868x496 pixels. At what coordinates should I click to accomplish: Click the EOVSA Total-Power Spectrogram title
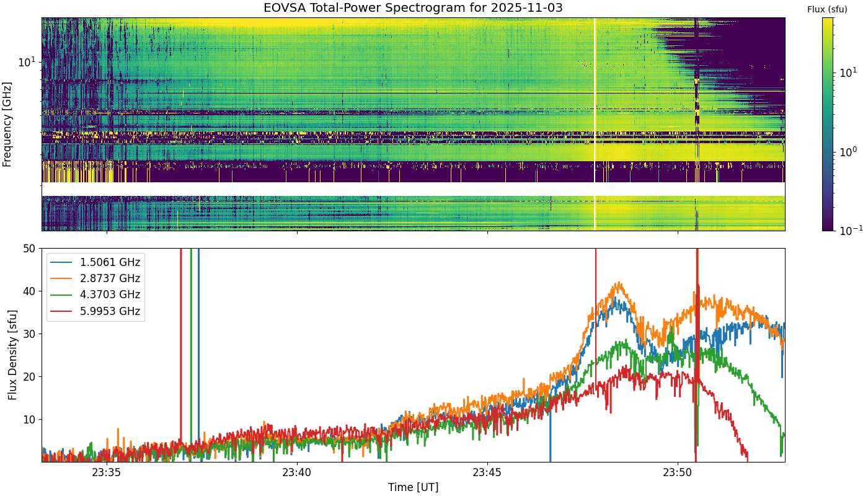[413, 8]
